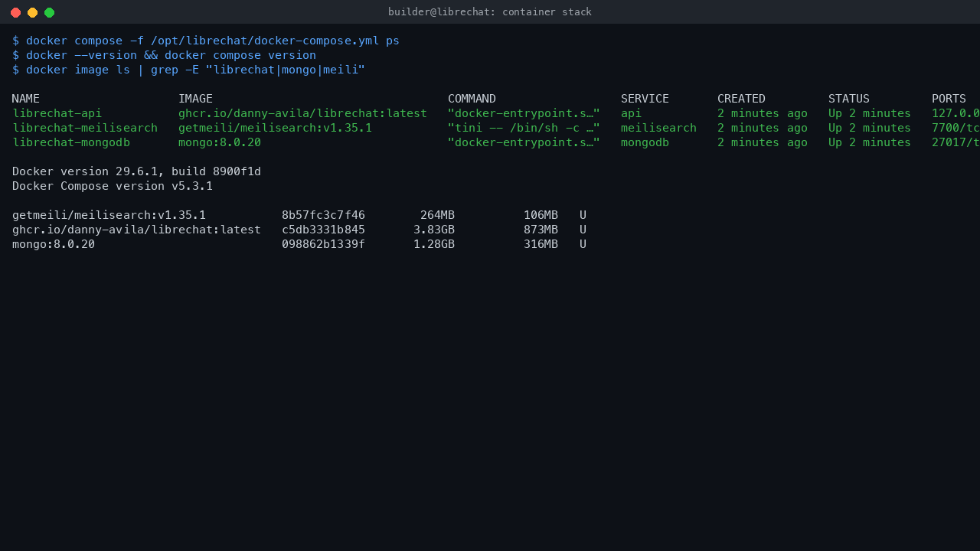The height and width of the screenshot is (551, 980).
Task: Click the red close window button
Action: (15, 12)
